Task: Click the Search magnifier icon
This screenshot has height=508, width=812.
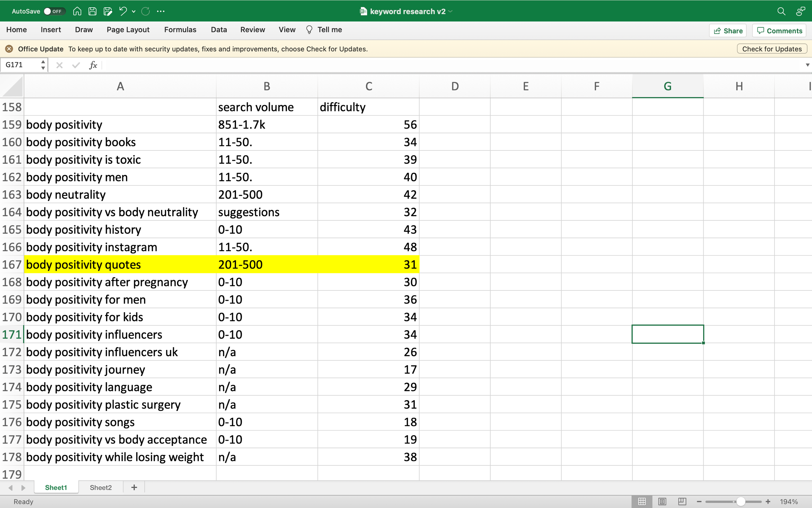Action: click(781, 11)
